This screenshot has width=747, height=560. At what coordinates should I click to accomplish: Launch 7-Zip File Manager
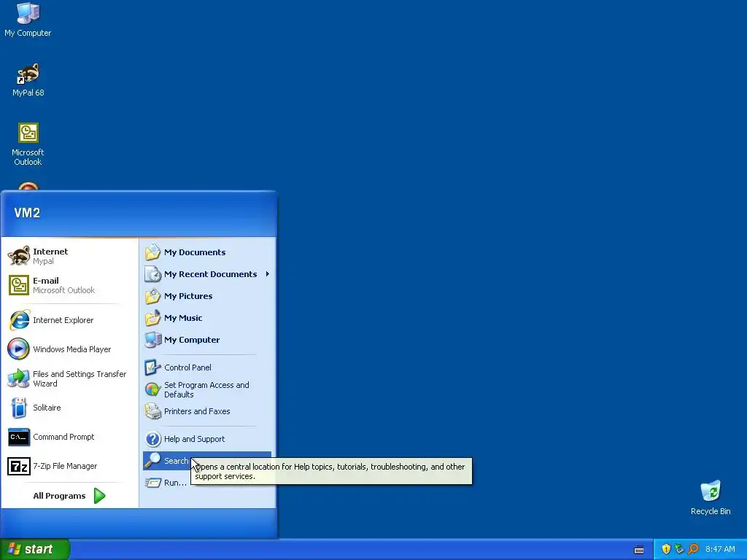[69, 466]
